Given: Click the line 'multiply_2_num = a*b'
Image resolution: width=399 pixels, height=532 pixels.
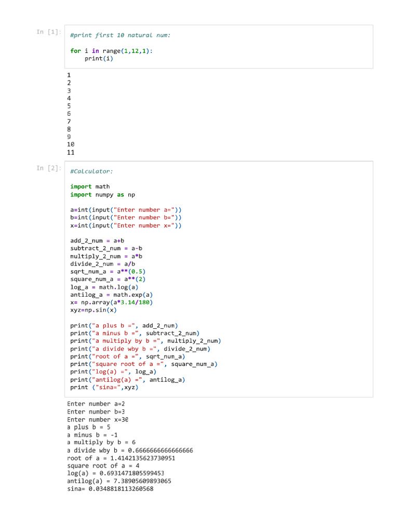Looking at the screenshot, I should pyautogui.click(x=106, y=256).
